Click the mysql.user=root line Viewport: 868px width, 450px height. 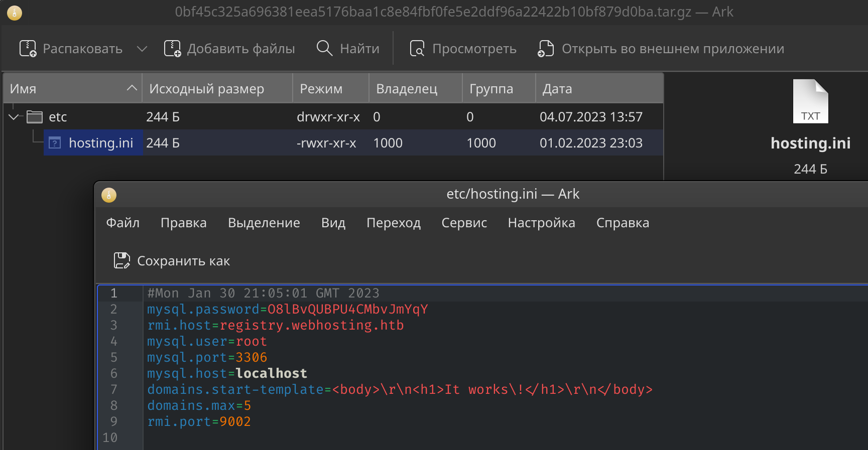coord(207,342)
